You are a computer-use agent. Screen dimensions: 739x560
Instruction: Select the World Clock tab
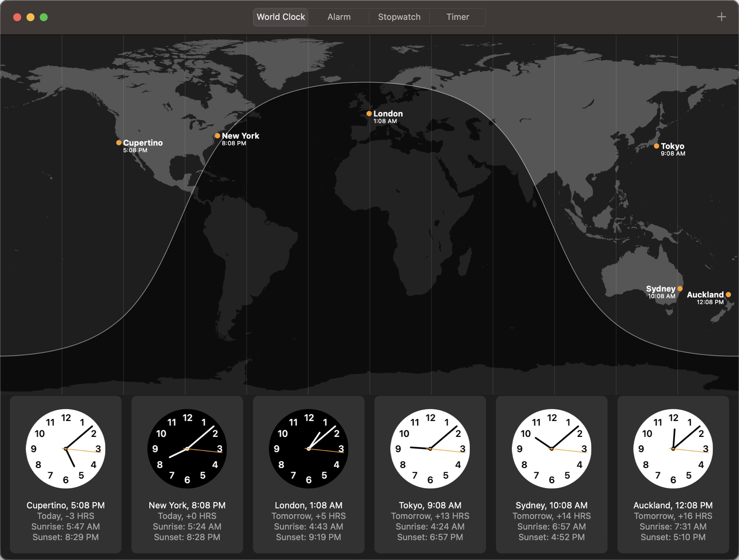pos(281,17)
